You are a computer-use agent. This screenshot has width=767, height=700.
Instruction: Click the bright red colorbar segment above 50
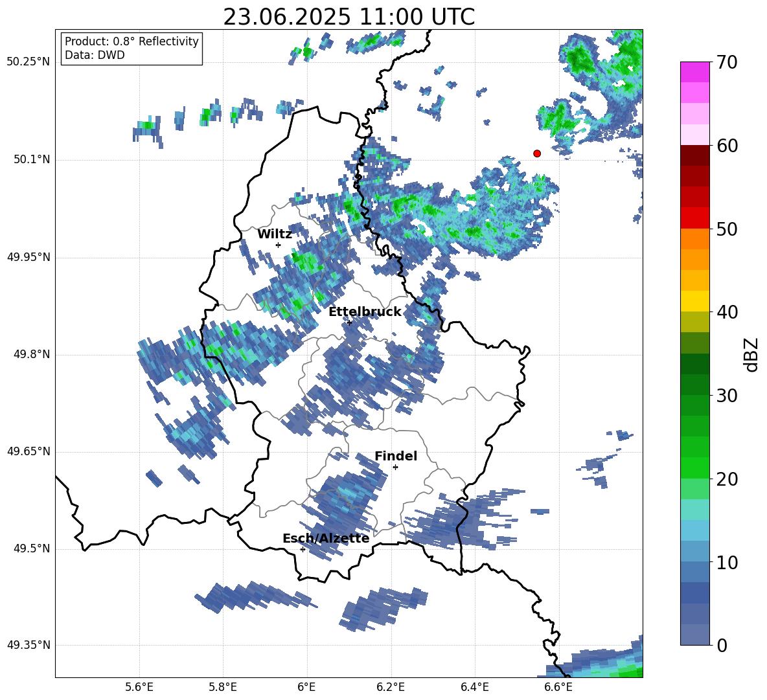point(694,218)
